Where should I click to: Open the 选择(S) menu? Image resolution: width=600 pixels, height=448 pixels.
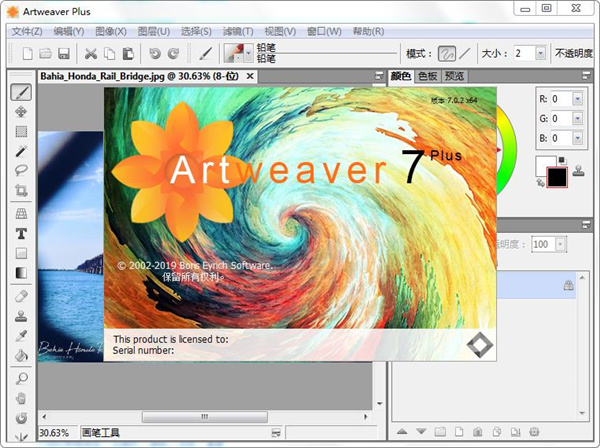pyautogui.click(x=196, y=31)
